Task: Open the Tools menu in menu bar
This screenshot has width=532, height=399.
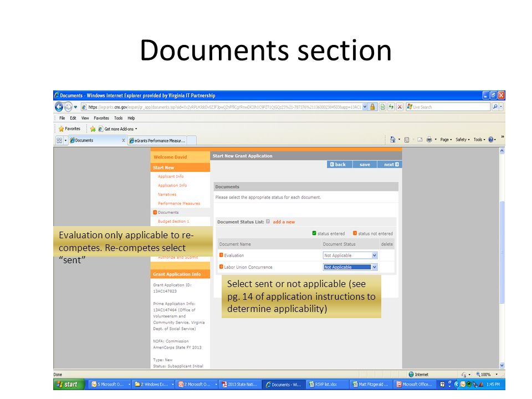Action: (x=119, y=118)
